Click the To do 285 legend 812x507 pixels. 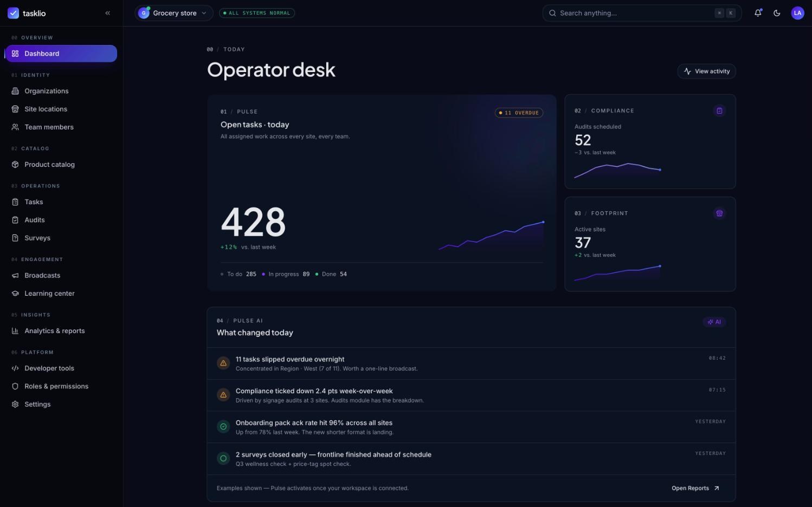pos(239,274)
